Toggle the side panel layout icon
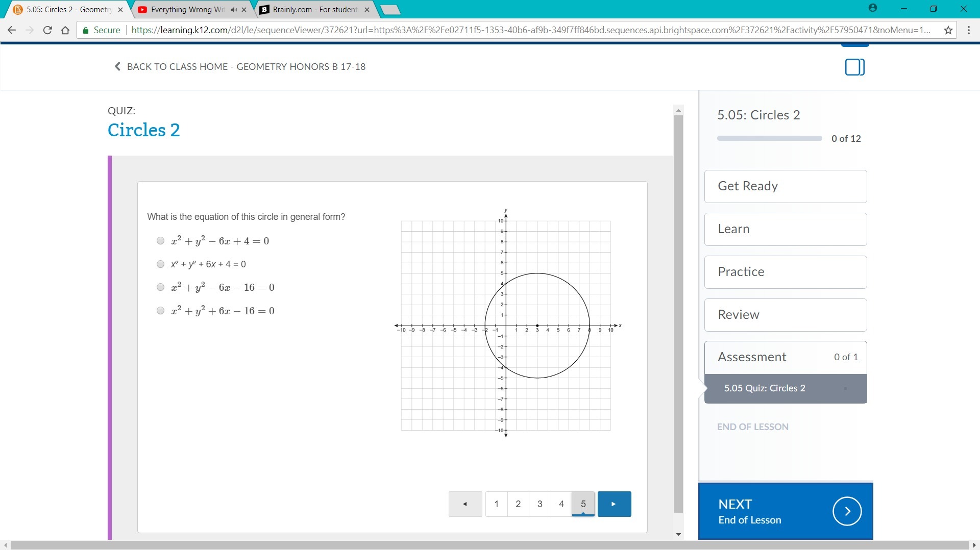 coord(855,67)
